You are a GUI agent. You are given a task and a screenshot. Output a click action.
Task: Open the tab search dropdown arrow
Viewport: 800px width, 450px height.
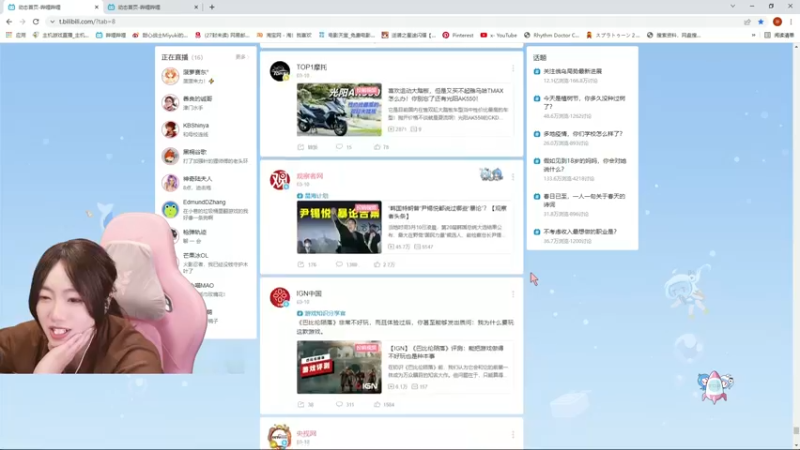point(733,6)
